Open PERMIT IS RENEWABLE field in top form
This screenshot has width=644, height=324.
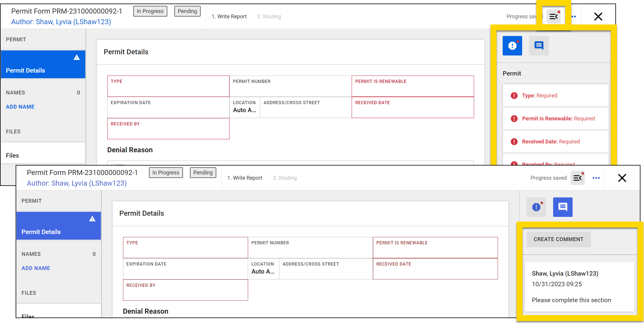[412, 86]
